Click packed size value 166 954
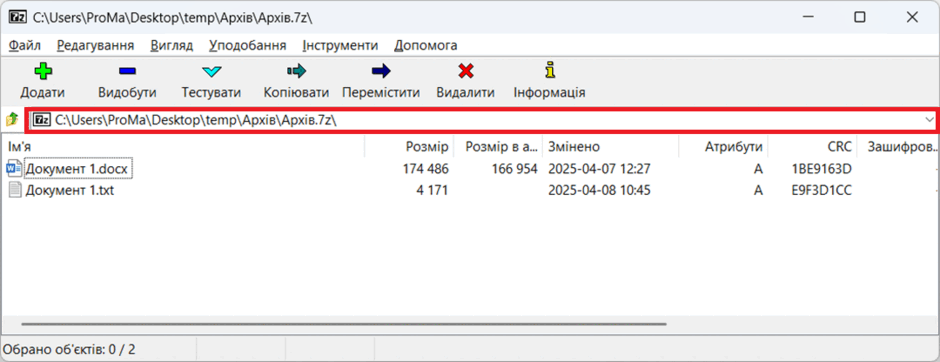The width and height of the screenshot is (940, 362). [x=514, y=169]
